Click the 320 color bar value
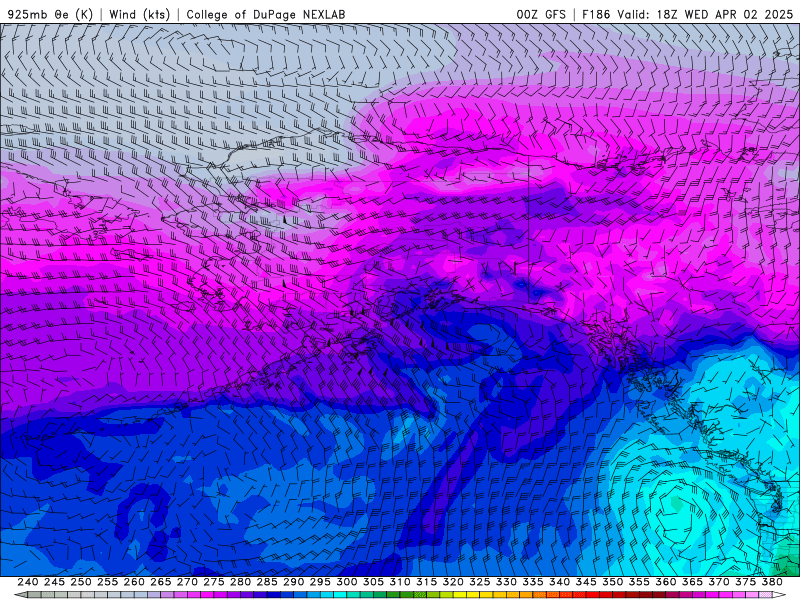 click(453, 582)
